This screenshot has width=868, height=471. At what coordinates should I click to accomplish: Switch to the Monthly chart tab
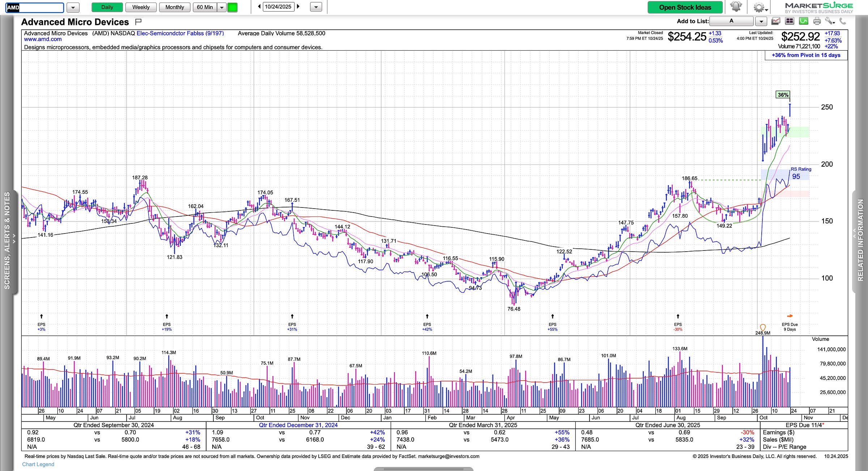point(174,7)
